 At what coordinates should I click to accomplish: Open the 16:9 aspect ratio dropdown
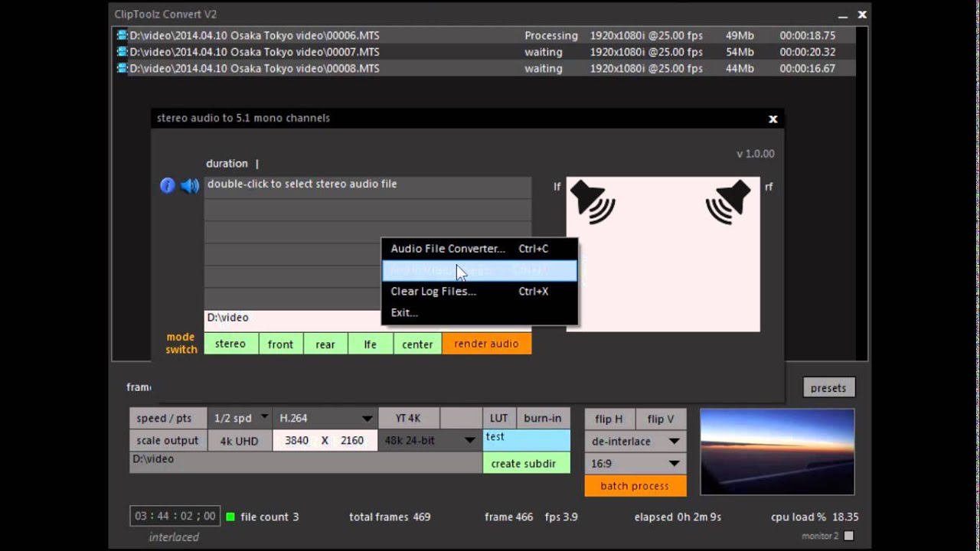pos(635,463)
